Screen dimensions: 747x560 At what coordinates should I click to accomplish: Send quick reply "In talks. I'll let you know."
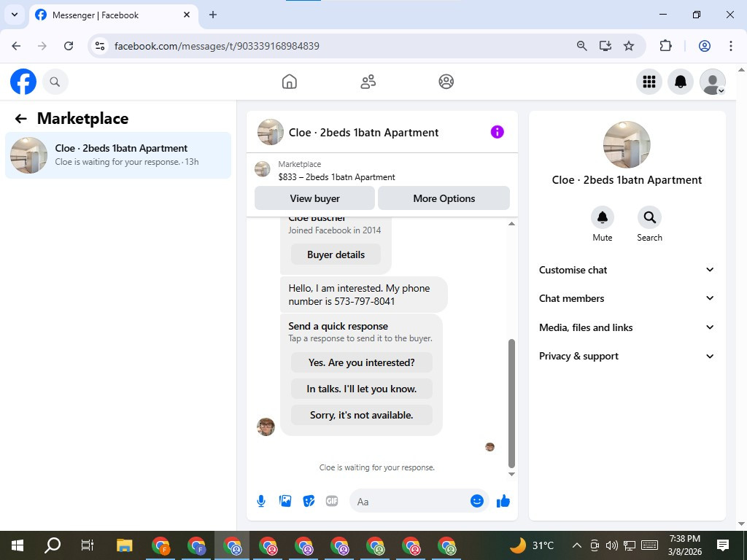pyautogui.click(x=362, y=389)
